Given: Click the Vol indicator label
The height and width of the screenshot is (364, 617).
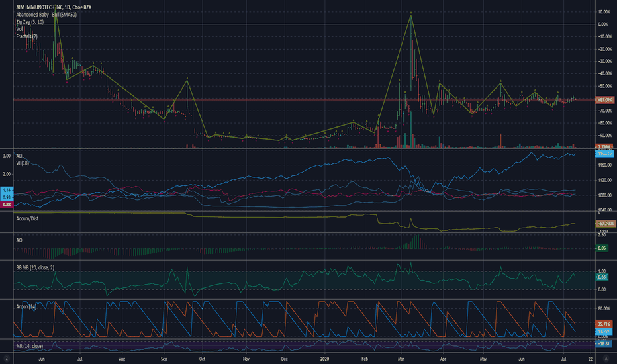Looking at the screenshot, I should (x=20, y=29).
